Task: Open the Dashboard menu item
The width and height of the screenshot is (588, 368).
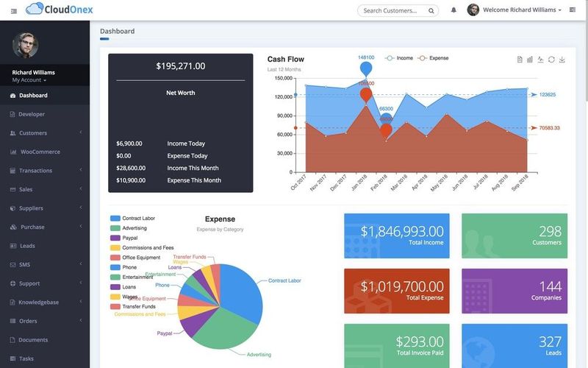Action: (45, 96)
